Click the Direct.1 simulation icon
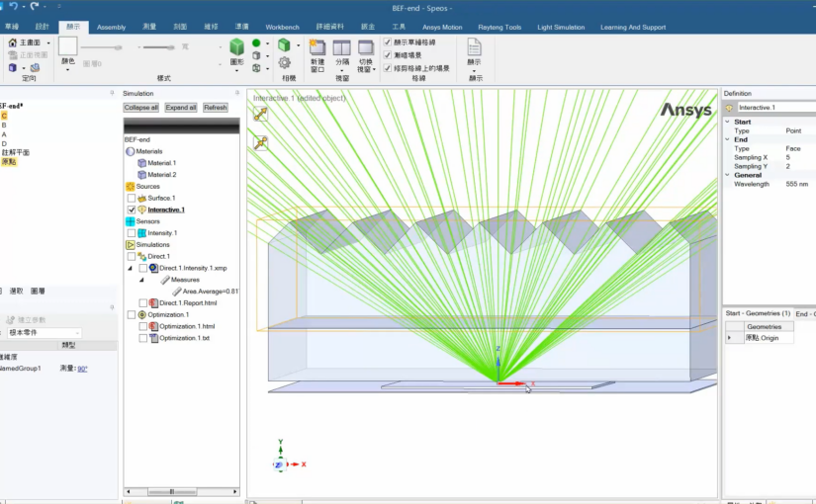This screenshot has height=504, width=816. pyautogui.click(x=141, y=256)
